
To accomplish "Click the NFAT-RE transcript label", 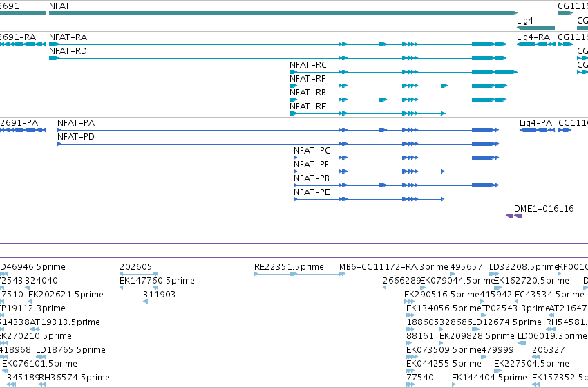I will [308, 107].
